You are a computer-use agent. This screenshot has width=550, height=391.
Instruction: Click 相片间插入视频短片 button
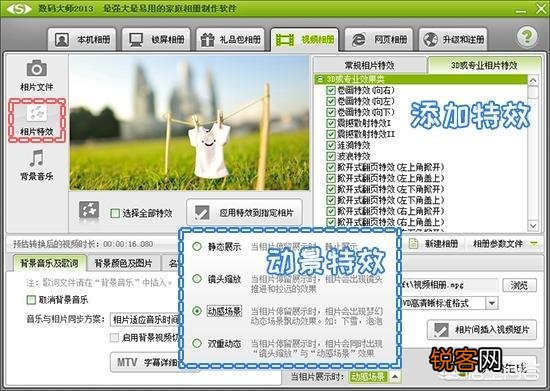[482, 330]
